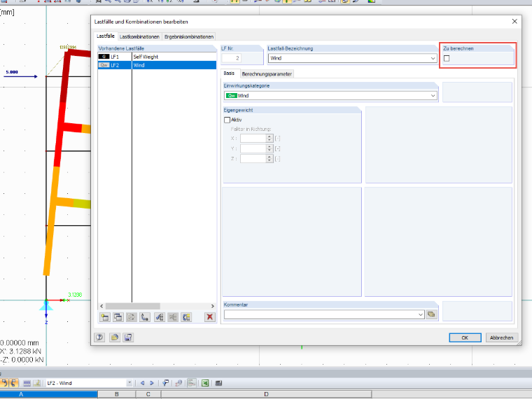Select the LF2 Wind load case row
Image resolution: width=532 pixels, height=399 pixels.
(x=157, y=65)
